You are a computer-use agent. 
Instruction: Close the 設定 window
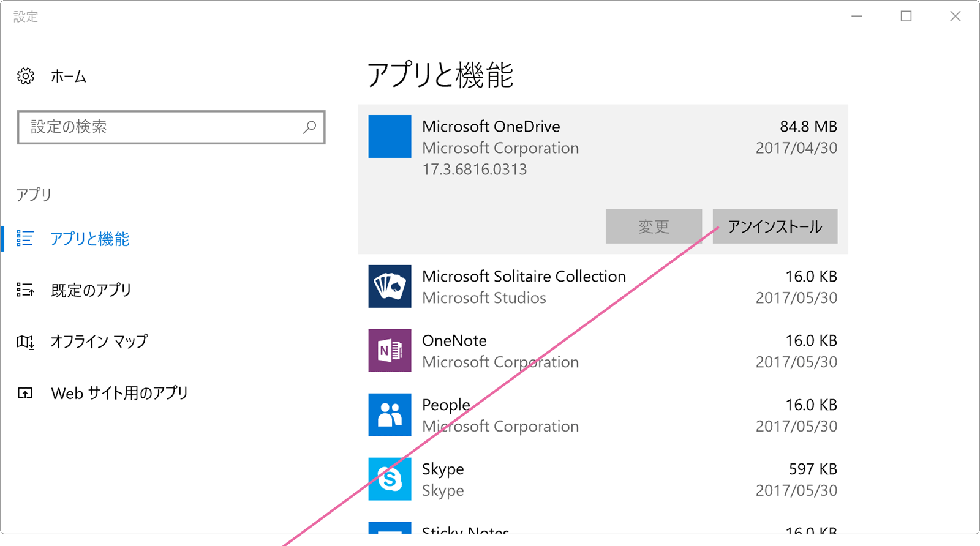pos(955,17)
